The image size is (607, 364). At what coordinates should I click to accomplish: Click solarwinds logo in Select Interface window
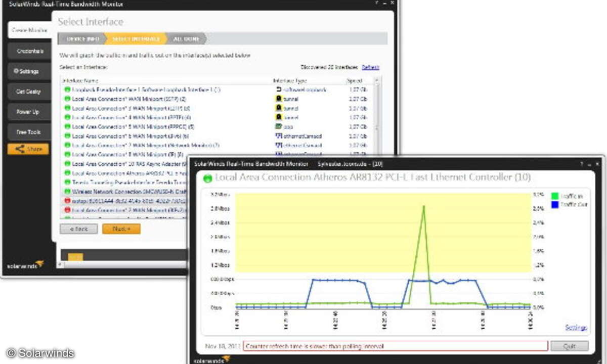point(25,264)
